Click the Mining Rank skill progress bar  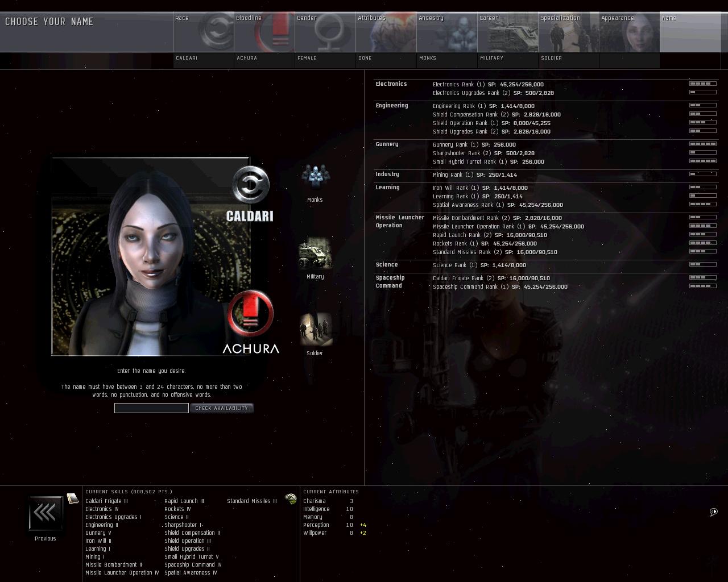point(703,174)
